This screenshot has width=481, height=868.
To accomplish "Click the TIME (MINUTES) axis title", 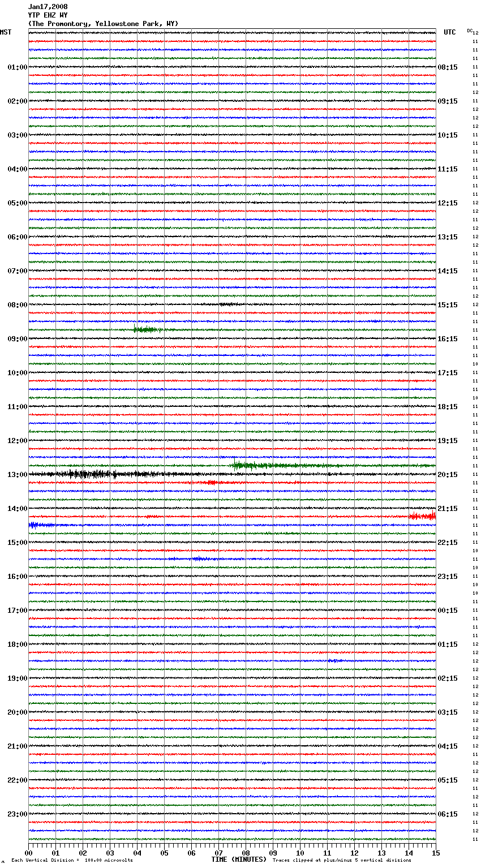I will coord(239,860).
